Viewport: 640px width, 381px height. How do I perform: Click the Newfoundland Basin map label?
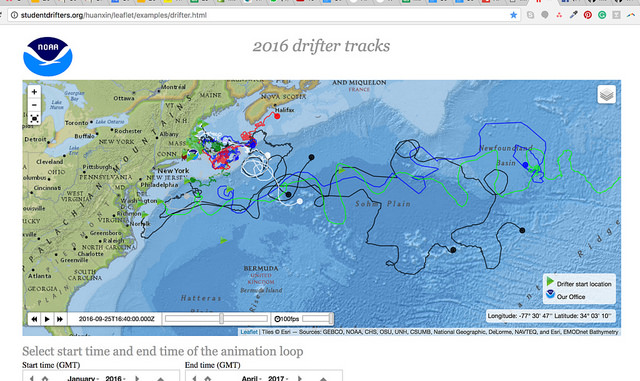(506, 155)
